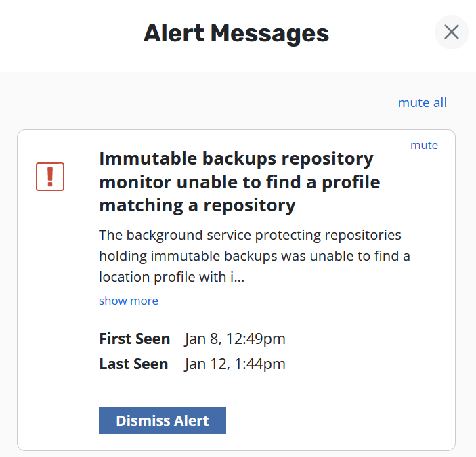Click the Jan 8, 12:49pm timestamp
The width and height of the screenshot is (476, 457).
pyautogui.click(x=235, y=339)
